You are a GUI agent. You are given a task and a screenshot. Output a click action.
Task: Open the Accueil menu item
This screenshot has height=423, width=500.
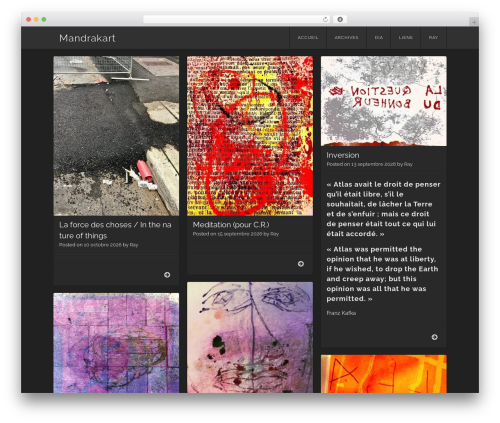pyautogui.click(x=308, y=38)
